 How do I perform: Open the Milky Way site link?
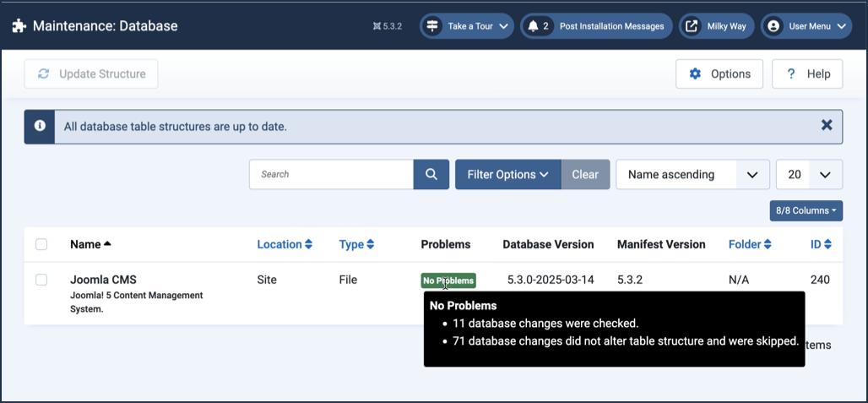point(716,26)
